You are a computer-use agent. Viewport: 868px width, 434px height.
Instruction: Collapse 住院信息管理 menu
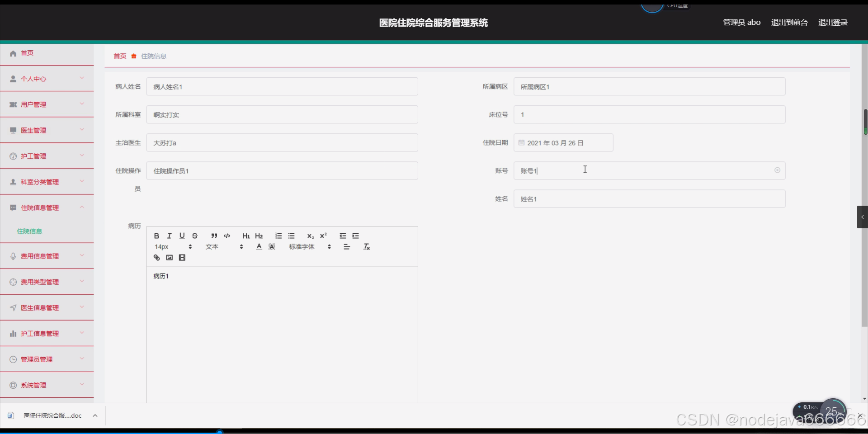tap(47, 208)
